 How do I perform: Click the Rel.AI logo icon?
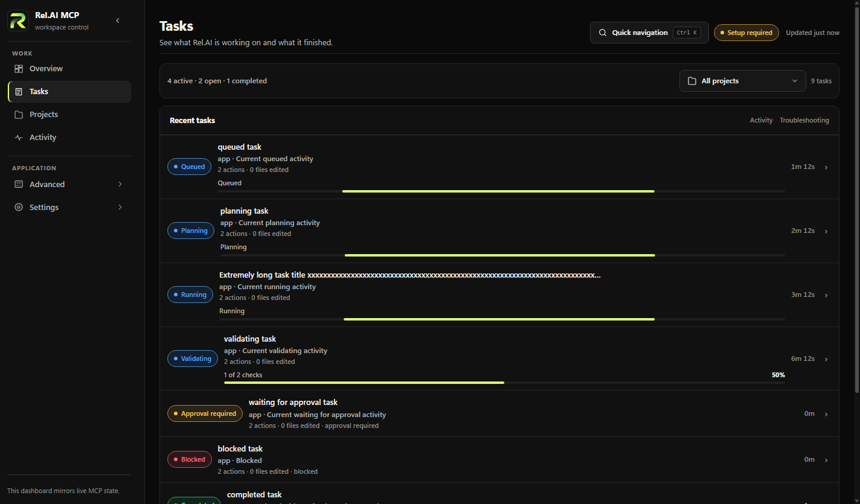18,21
